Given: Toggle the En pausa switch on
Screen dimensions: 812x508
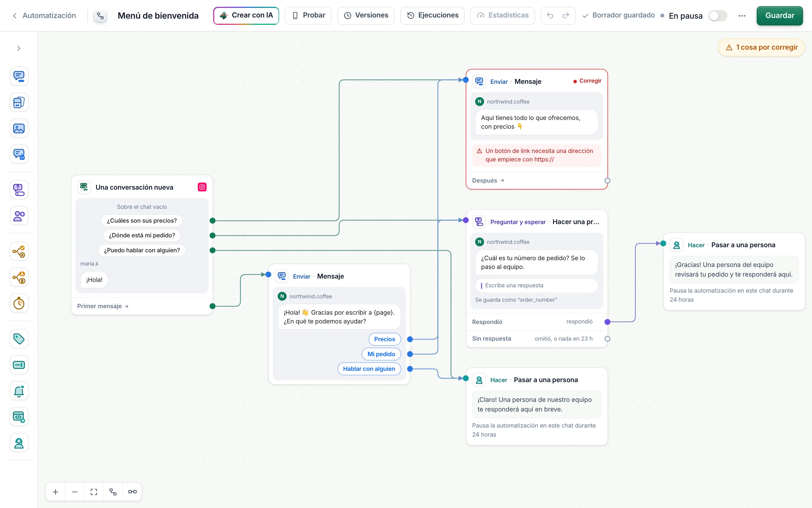Looking at the screenshot, I should tap(718, 16).
